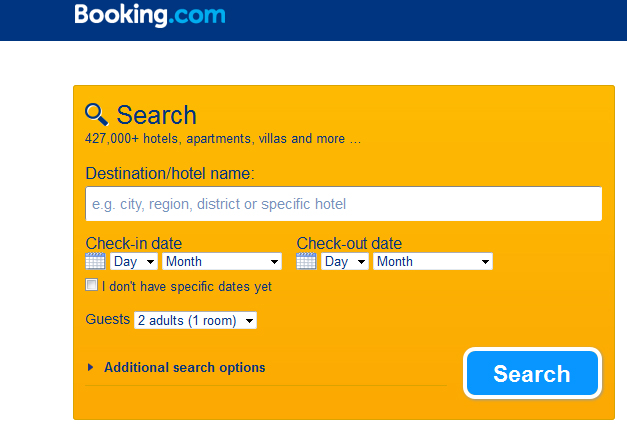Click the Guests label text
The width and height of the screenshot is (627, 427).
108,320
